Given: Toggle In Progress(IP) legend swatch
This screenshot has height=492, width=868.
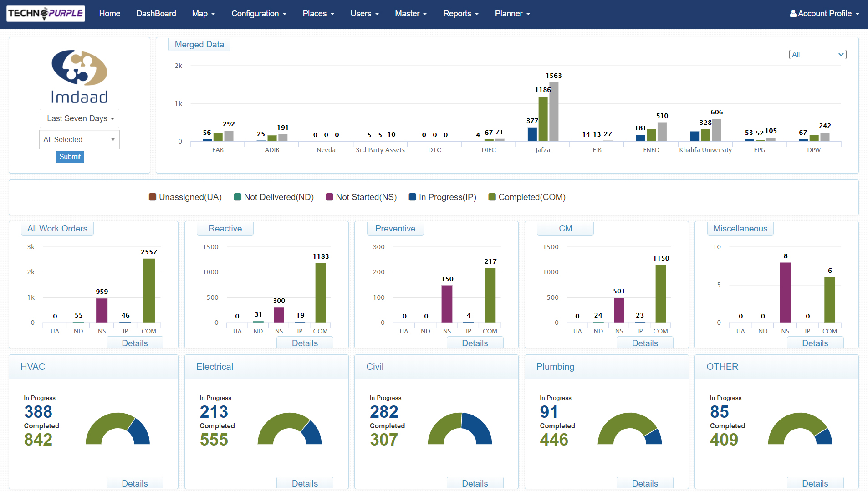Looking at the screenshot, I should click(413, 197).
